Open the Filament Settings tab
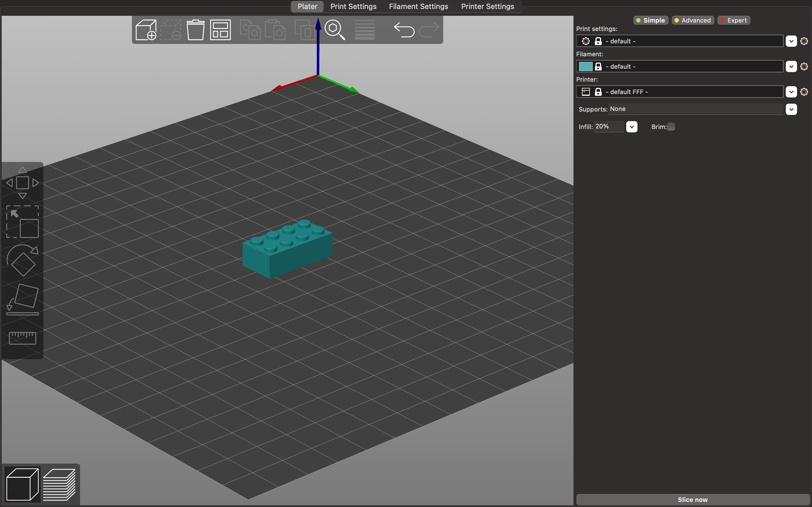The image size is (812, 507). 418,6
